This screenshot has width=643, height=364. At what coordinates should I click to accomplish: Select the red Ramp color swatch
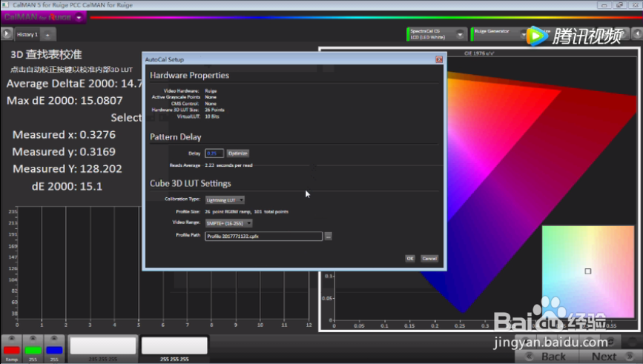tap(11, 350)
